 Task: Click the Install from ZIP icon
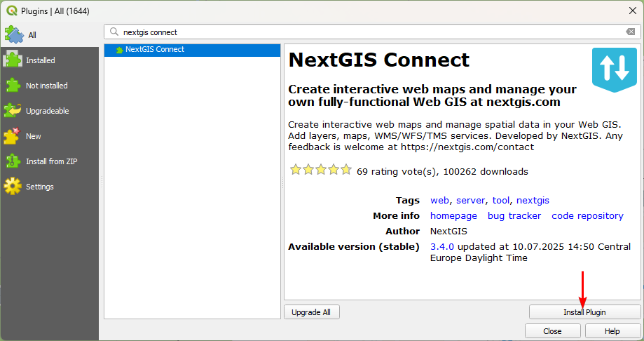14,161
